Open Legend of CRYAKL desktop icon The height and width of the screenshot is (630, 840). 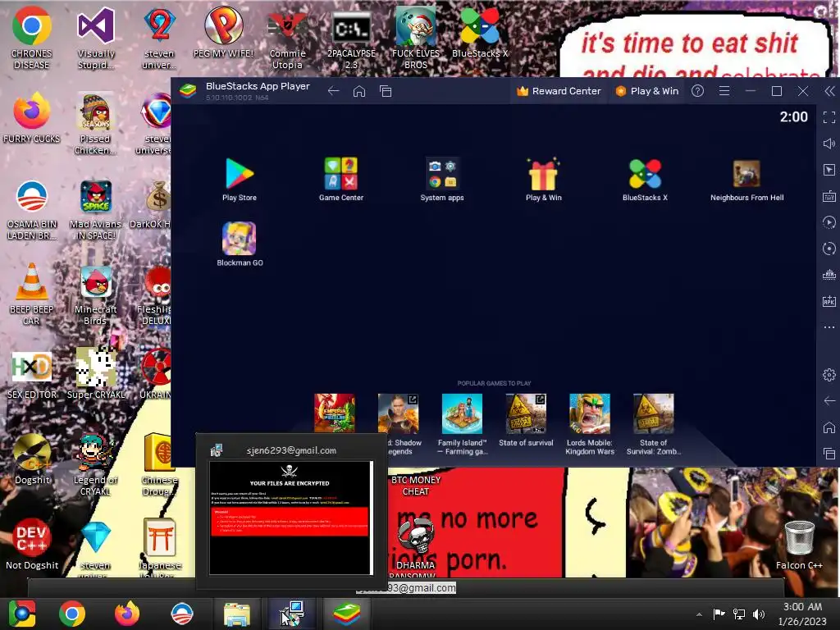point(95,465)
